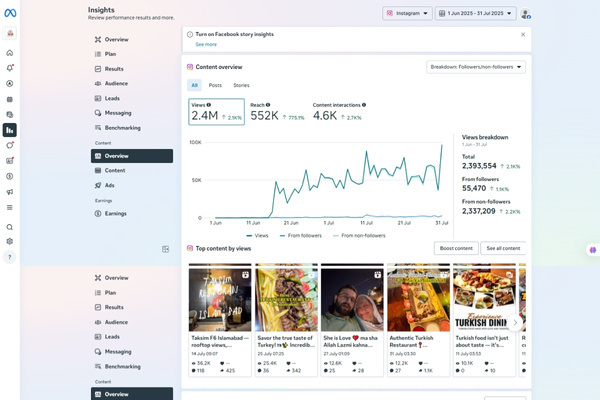Click the Help question mark icon
Image resolution: width=600 pixels, height=400 pixels.
pos(10,257)
